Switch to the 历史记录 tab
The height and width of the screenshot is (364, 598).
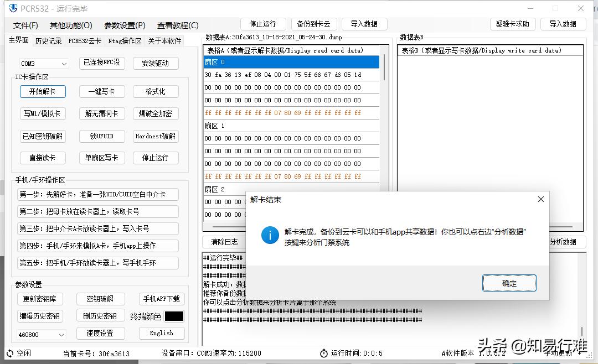pos(48,40)
